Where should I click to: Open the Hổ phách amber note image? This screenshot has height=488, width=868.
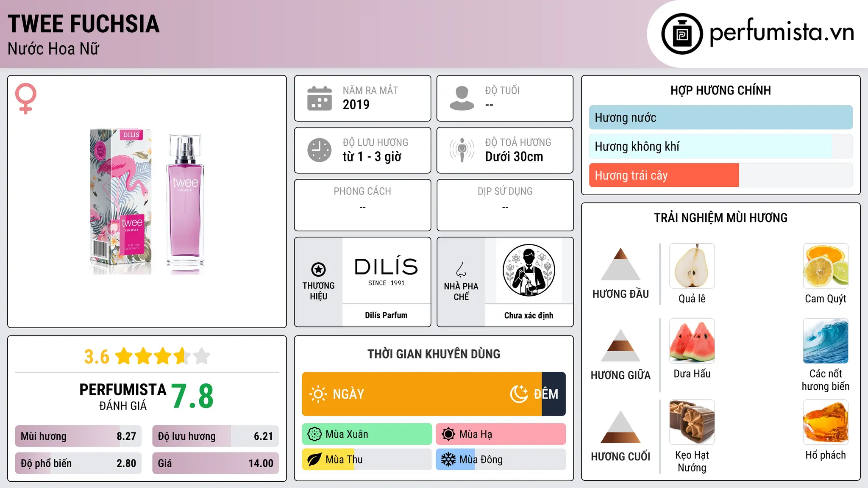pyautogui.click(x=826, y=422)
